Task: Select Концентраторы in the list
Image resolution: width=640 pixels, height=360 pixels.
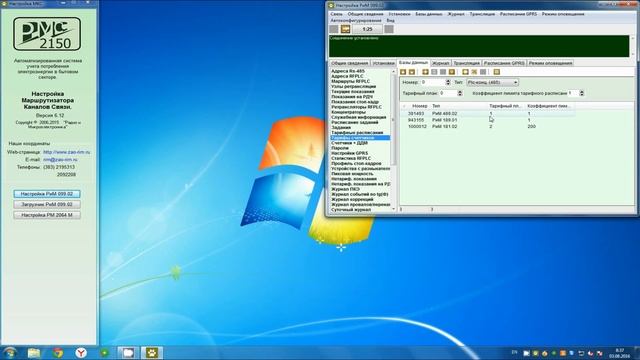Action: click(x=348, y=112)
